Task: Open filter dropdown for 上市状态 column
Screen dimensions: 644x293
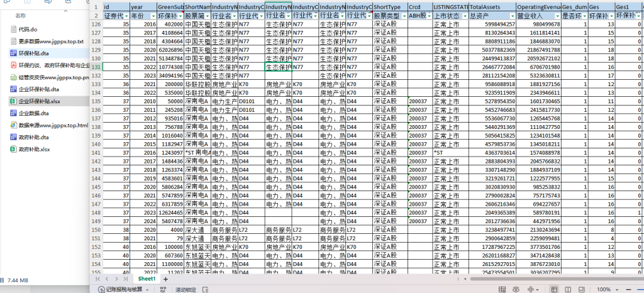Action: coord(465,16)
